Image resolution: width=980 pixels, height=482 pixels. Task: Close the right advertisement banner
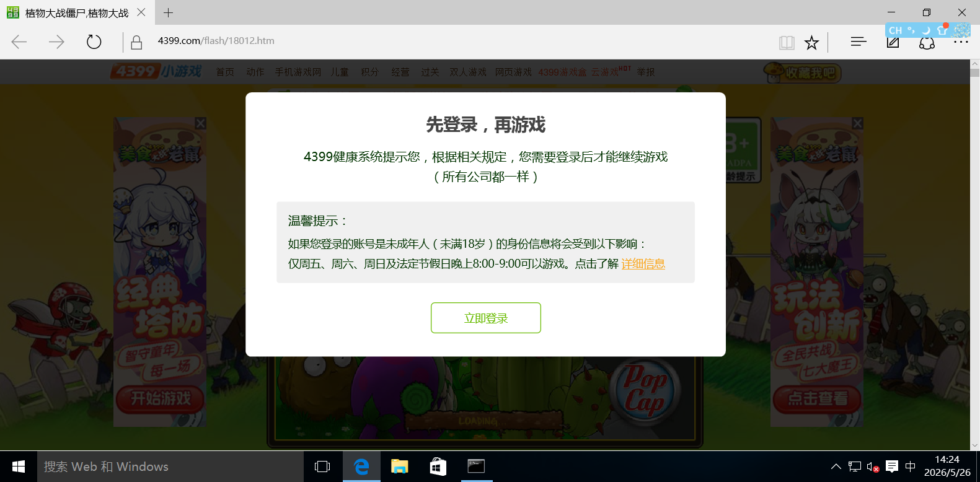tap(857, 123)
